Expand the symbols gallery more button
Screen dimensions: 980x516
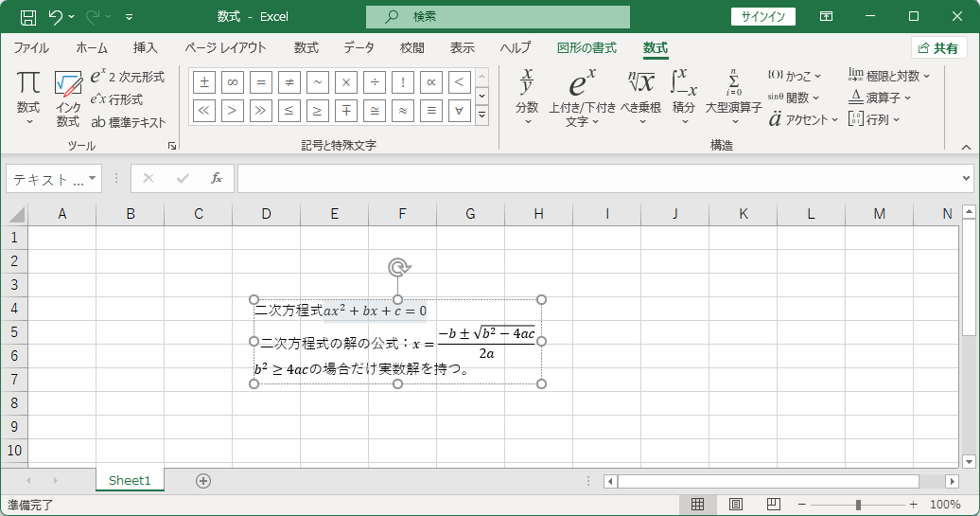(481, 116)
